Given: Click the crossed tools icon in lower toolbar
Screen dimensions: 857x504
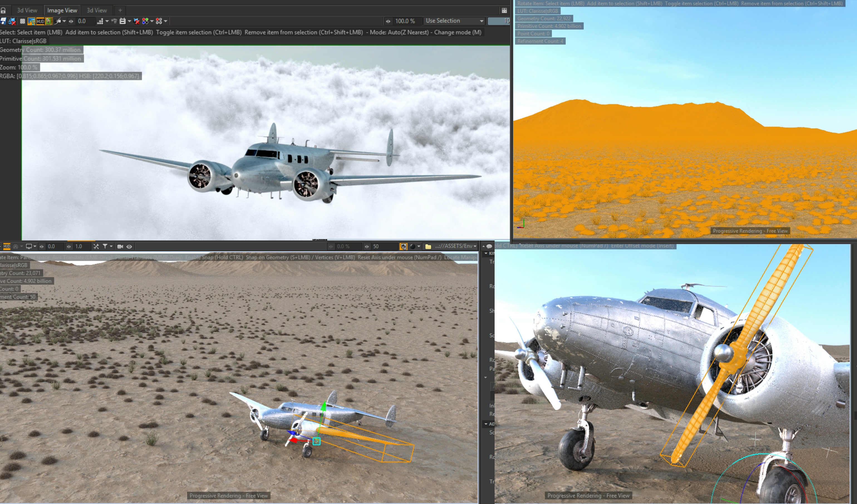Looking at the screenshot, I should click(x=96, y=247).
